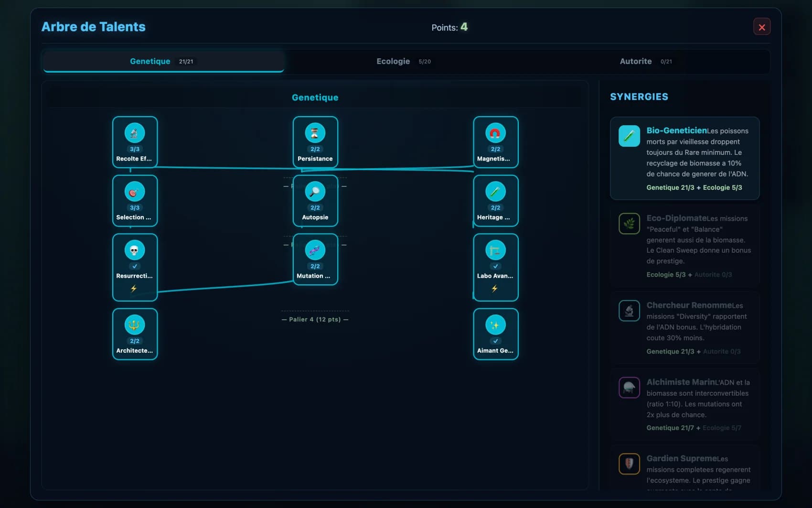Select the Genetique tab
Viewport: 812px width, 508px height.
(163, 61)
